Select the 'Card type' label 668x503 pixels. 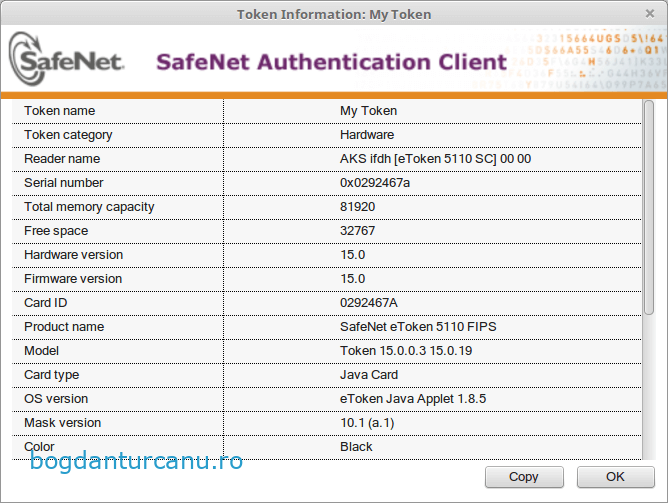[x=52, y=375]
